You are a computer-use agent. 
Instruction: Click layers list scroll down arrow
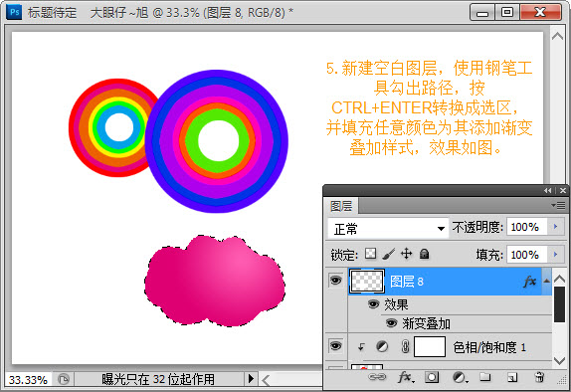559,361
